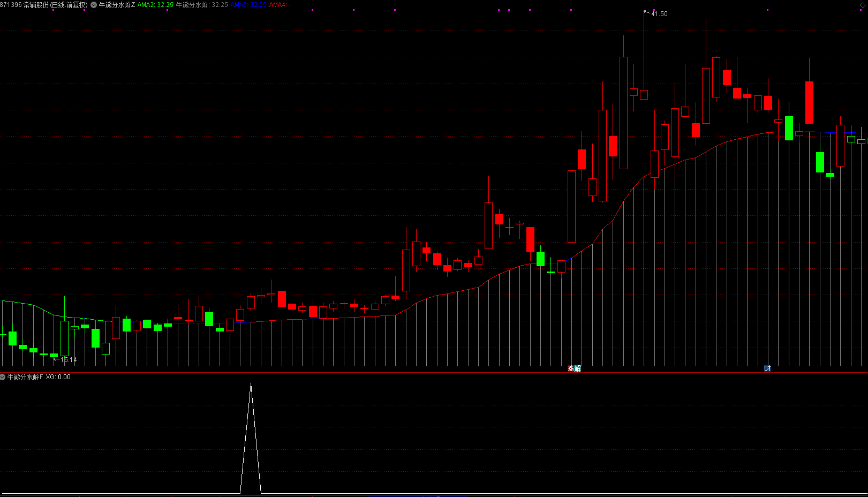Click the green AMA2: 32.25 value
868x497 pixels.
click(155, 5)
